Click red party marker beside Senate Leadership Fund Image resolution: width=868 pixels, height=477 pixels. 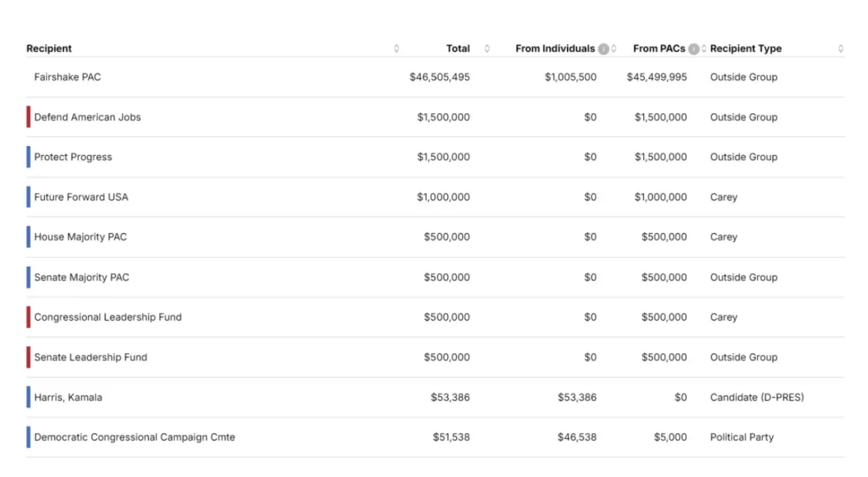[x=28, y=357]
